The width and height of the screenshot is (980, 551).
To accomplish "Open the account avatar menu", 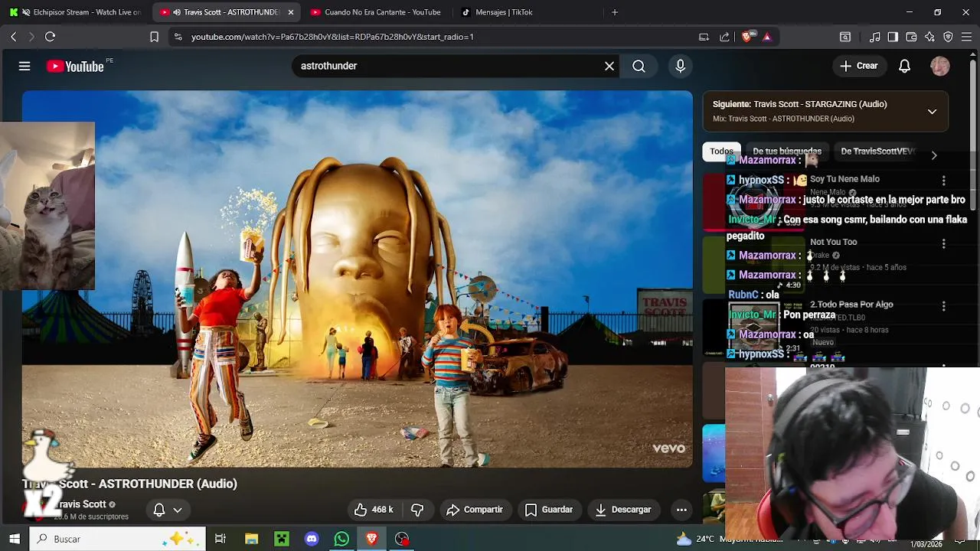I will [x=939, y=67].
